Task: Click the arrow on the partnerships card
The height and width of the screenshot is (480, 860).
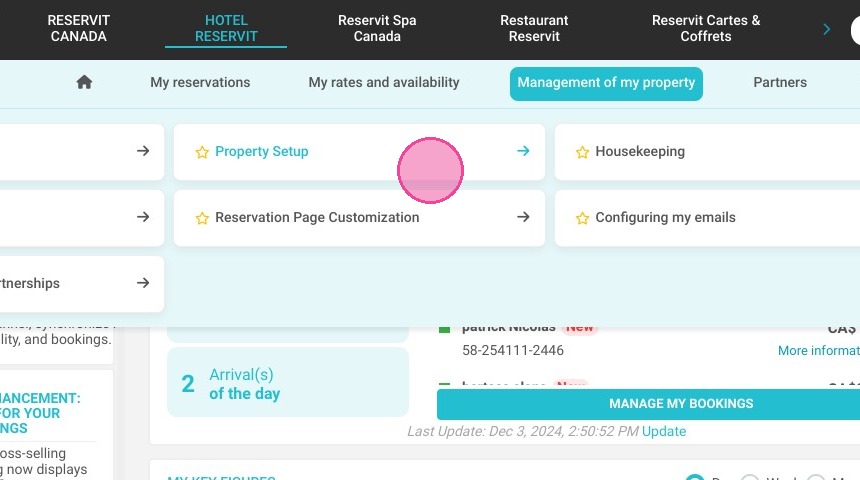Action: (x=143, y=283)
